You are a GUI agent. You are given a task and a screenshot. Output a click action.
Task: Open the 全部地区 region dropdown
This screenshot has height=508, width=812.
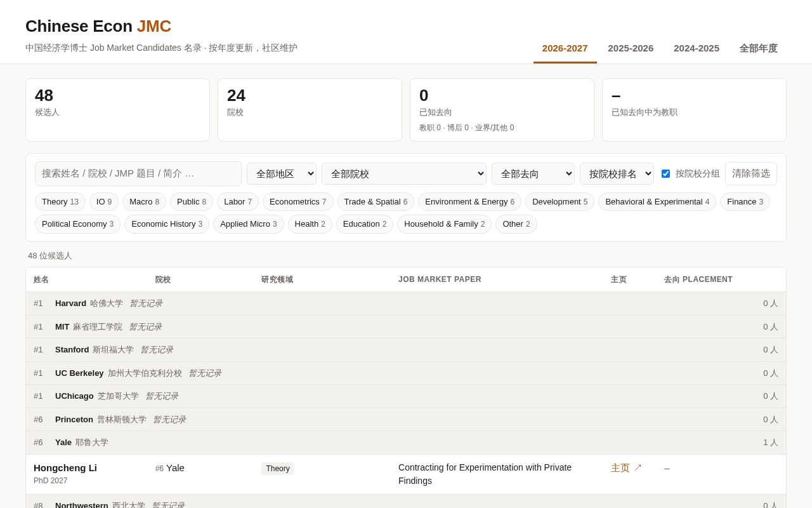pyautogui.click(x=282, y=173)
